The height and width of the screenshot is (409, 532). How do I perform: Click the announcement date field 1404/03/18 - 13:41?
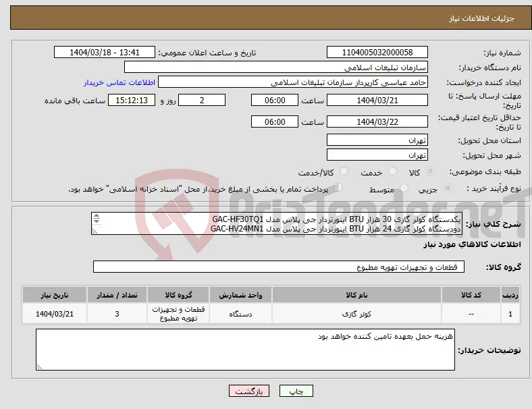click(105, 52)
